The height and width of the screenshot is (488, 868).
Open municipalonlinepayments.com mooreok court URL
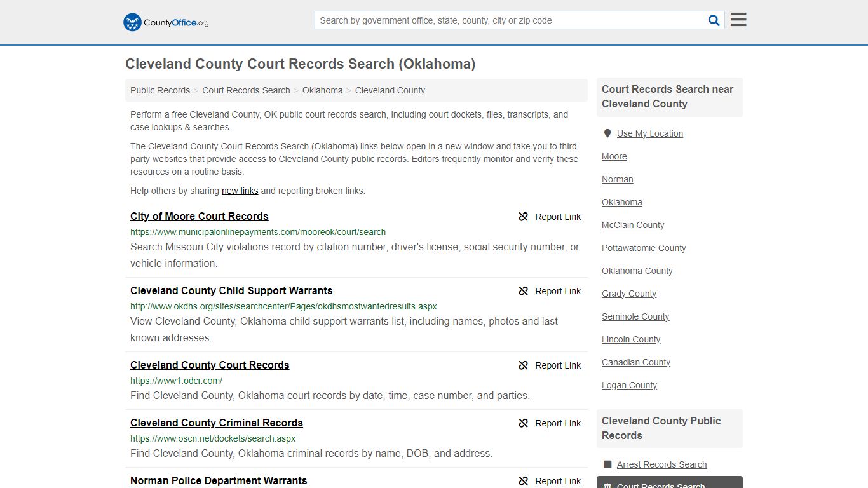click(258, 232)
